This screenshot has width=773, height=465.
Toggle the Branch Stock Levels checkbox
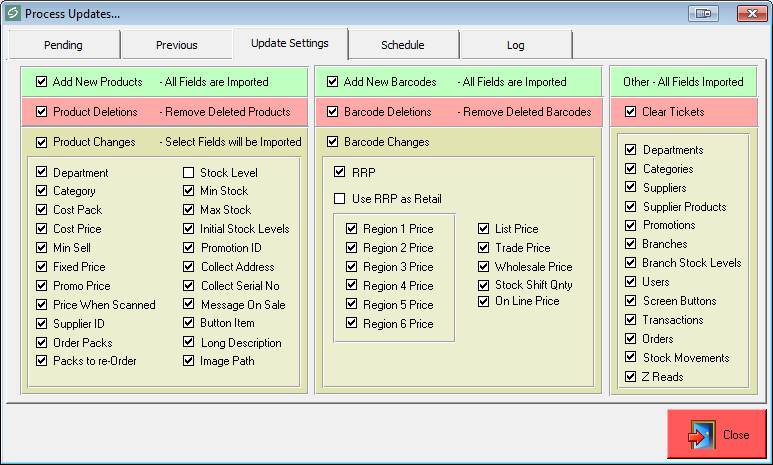[630, 263]
